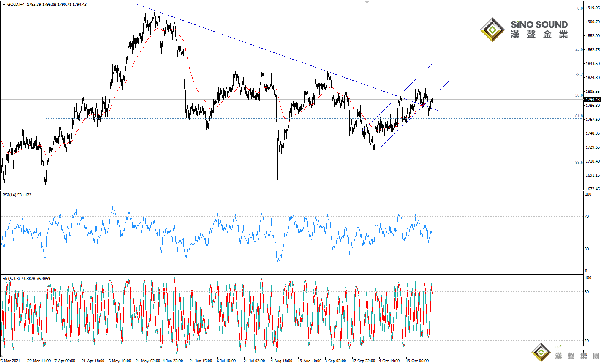Click the 1900.70 value on price axis
Image resolution: width=601 pixels, height=364 pixels.
pos(593,22)
